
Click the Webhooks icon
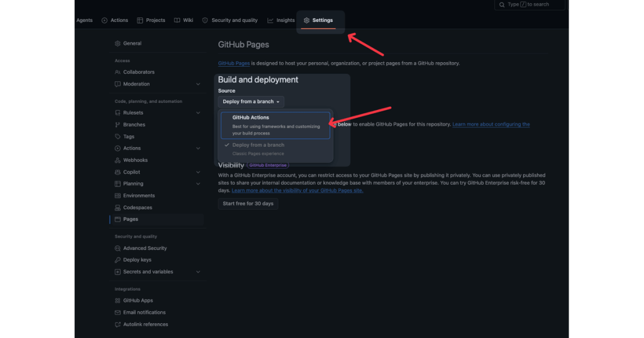pos(118,160)
